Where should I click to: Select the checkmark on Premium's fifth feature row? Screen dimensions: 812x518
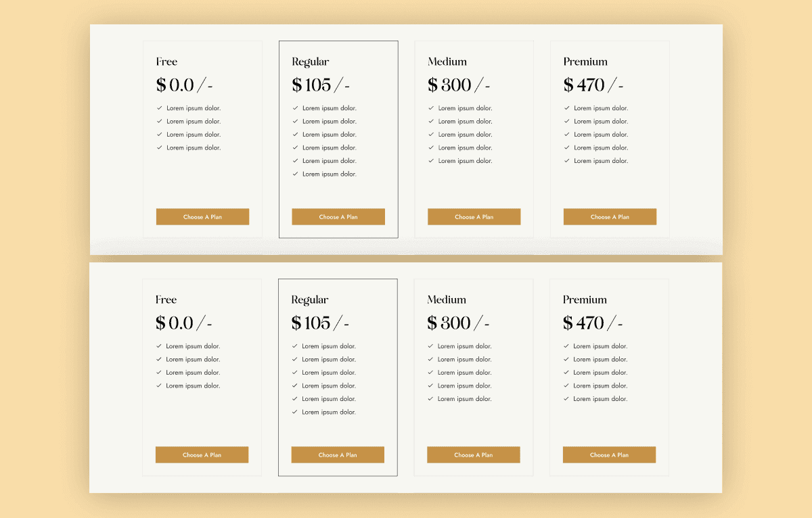click(566, 160)
